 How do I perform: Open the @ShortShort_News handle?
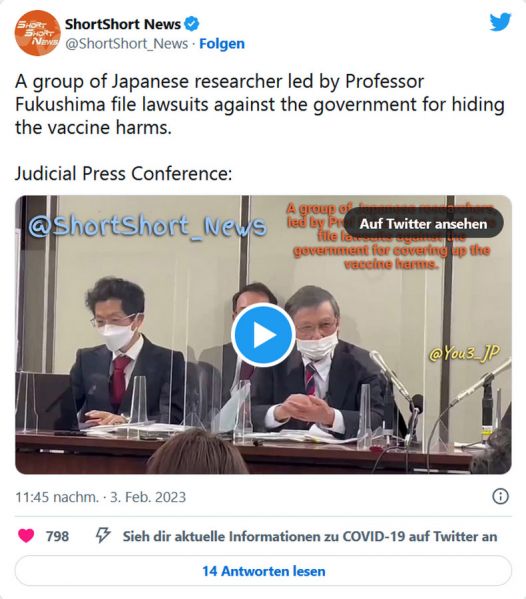click(x=126, y=44)
